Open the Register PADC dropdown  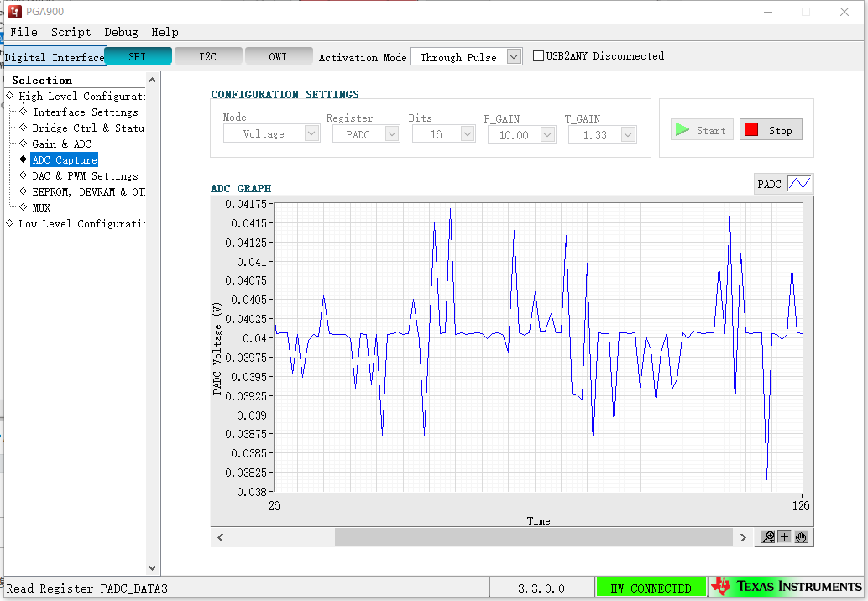coord(366,134)
